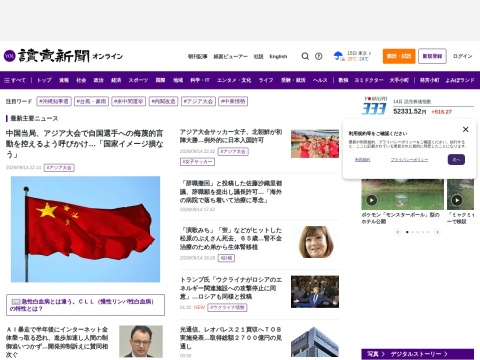
Task: Open the building photo thumbnail
Action: (315, 342)
